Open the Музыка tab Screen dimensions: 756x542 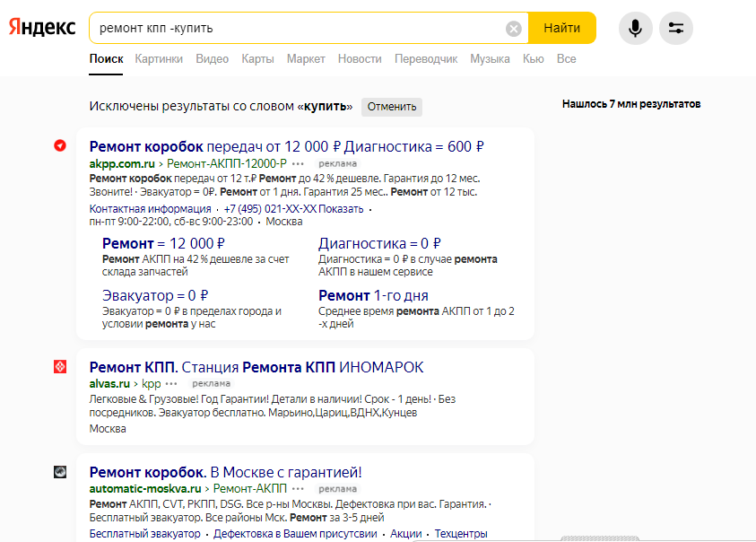pyautogui.click(x=490, y=59)
